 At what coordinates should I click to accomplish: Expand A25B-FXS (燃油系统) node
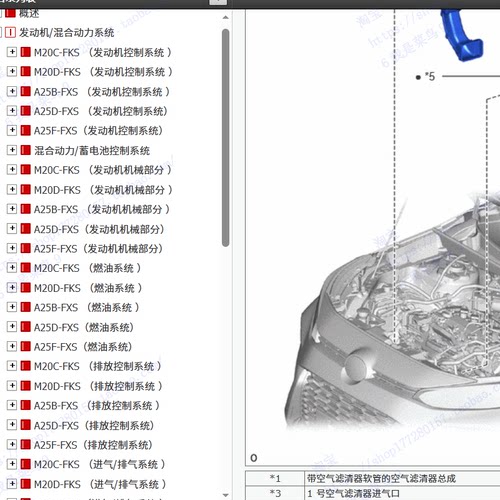[x=12, y=307]
